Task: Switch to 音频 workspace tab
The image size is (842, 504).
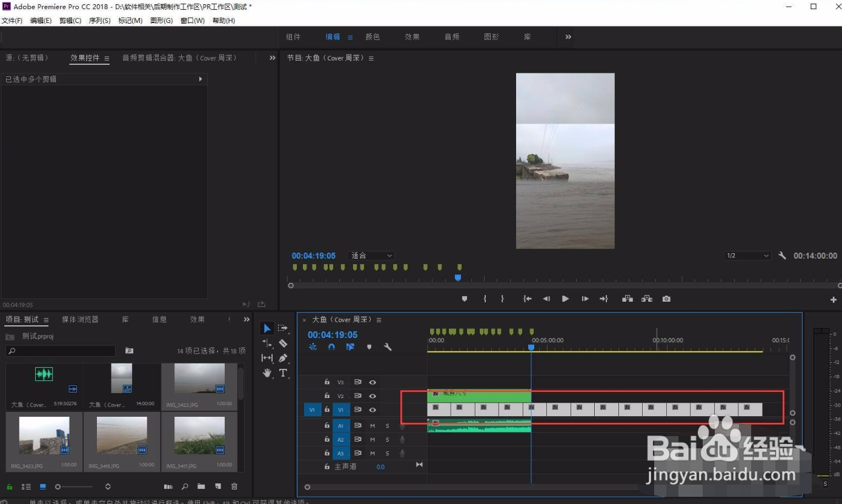Action: pos(452,37)
